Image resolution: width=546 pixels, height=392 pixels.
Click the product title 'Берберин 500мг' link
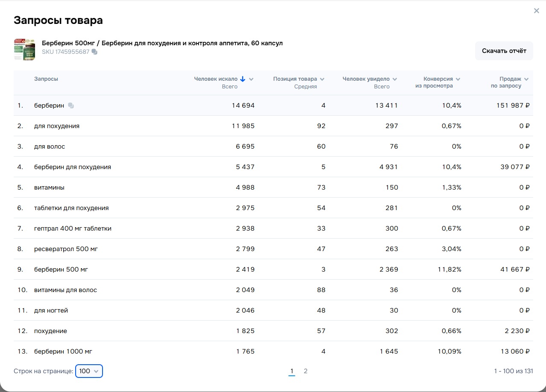[162, 43]
